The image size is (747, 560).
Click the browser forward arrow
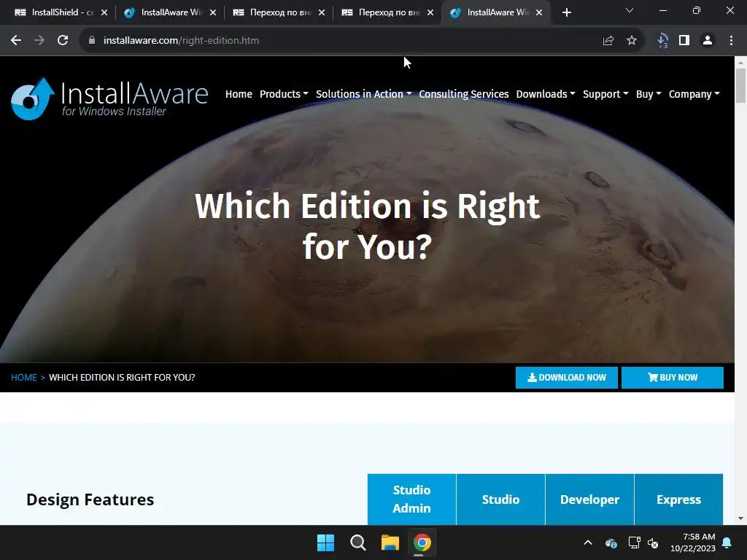[39, 41]
